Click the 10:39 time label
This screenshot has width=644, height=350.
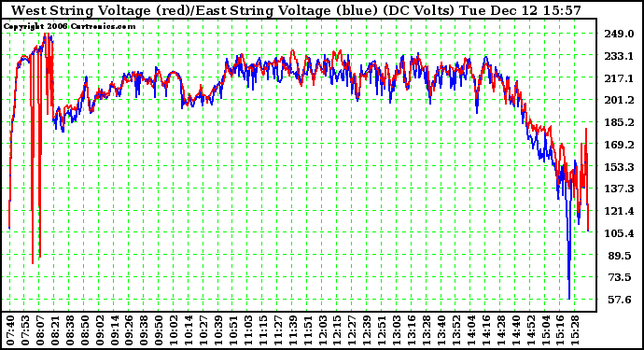point(218,330)
